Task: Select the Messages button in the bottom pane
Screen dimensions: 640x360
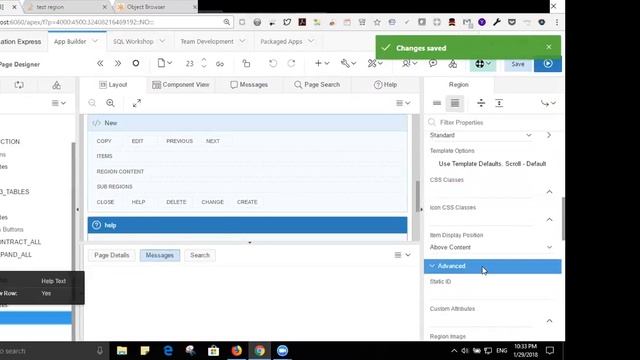Action: pyautogui.click(x=160, y=255)
